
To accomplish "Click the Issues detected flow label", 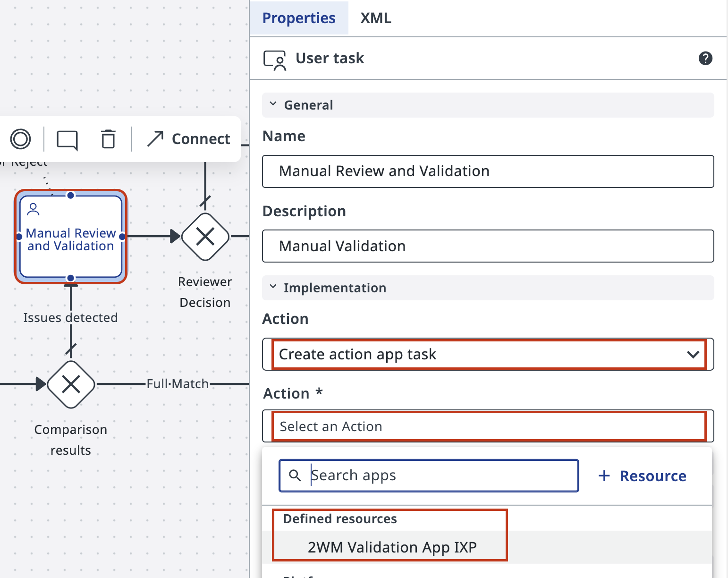I will point(71,318).
